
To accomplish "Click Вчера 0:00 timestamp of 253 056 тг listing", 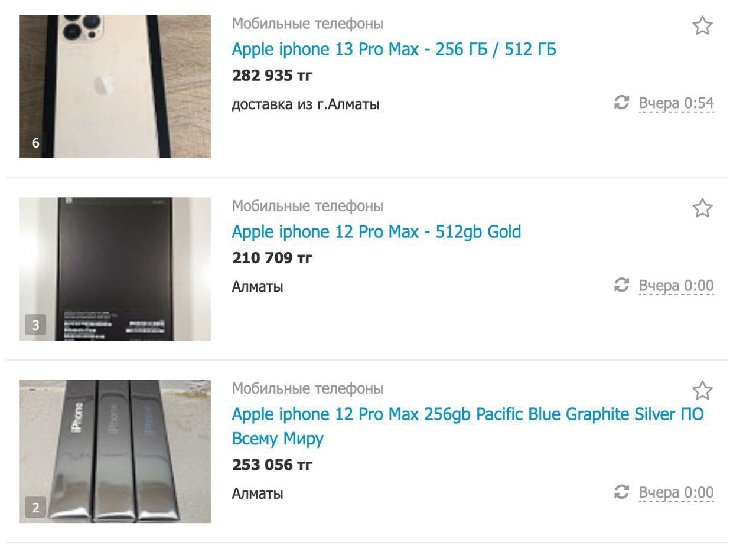I will pos(676,493).
